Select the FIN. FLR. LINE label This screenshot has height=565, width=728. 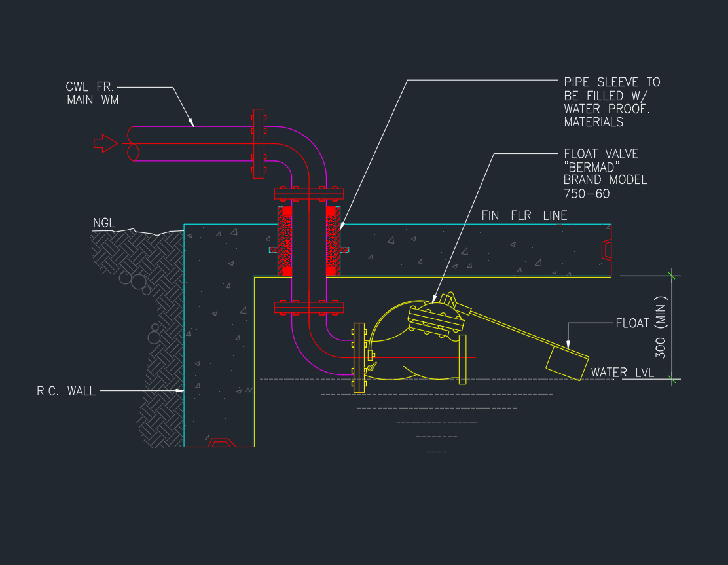(x=524, y=215)
